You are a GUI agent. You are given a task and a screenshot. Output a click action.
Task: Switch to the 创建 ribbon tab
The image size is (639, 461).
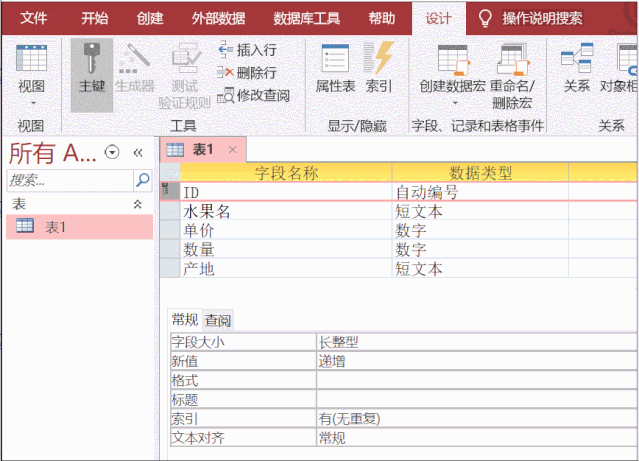tap(150, 18)
